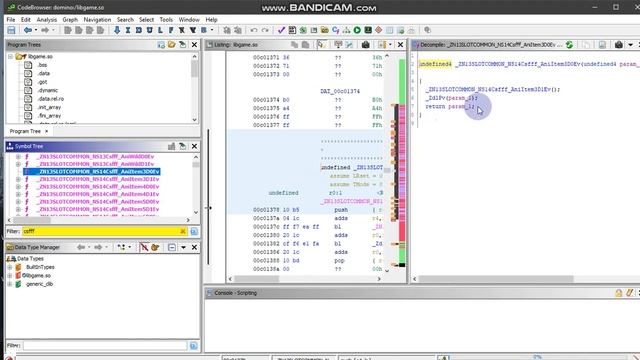
Task: Open forward-navigation history dropdown arrow
Action: click(x=53, y=30)
